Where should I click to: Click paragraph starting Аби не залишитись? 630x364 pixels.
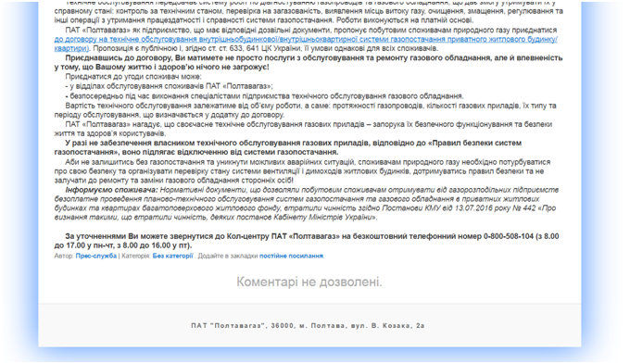click(x=302, y=171)
